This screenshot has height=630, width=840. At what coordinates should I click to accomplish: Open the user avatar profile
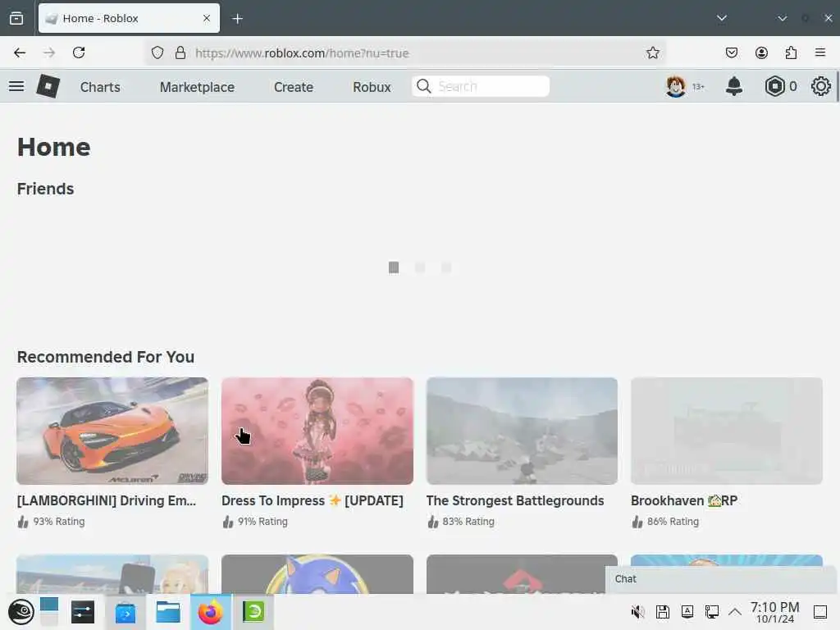(676, 86)
